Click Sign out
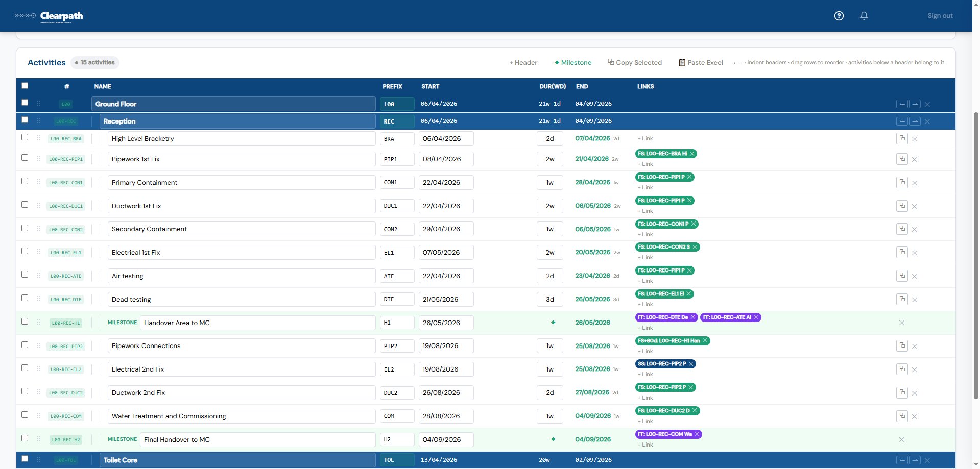The height and width of the screenshot is (469, 980). pyautogui.click(x=940, y=16)
